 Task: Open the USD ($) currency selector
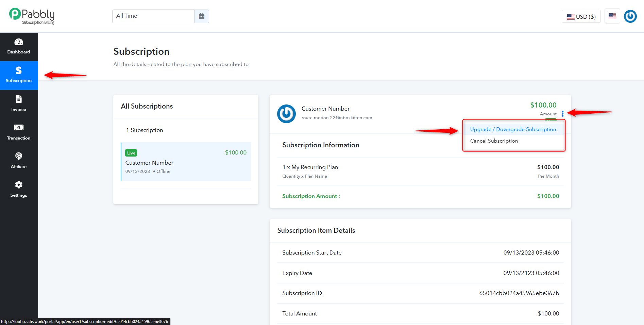tap(581, 17)
